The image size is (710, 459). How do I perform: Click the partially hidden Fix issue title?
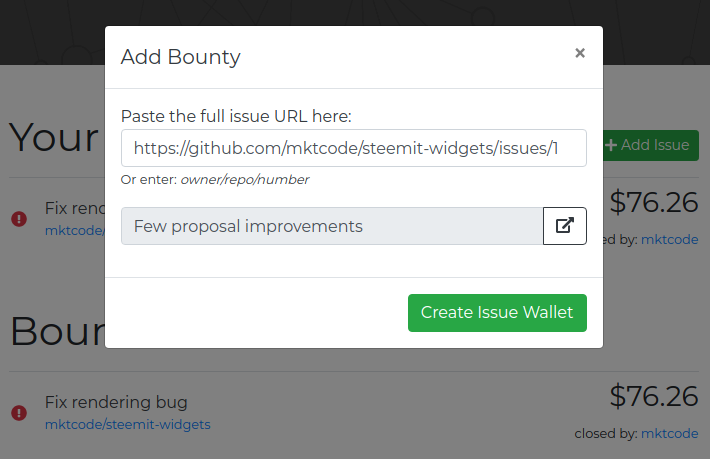click(x=75, y=208)
